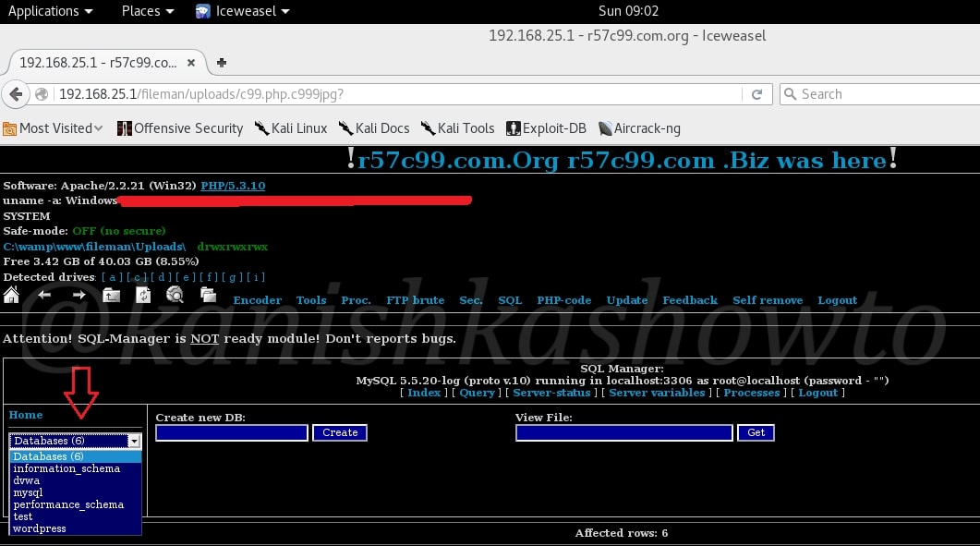Click the drwxrwxrwx permissions link
Image resolution: width=980 pixels, height=546 pixels.
point(232,247)
